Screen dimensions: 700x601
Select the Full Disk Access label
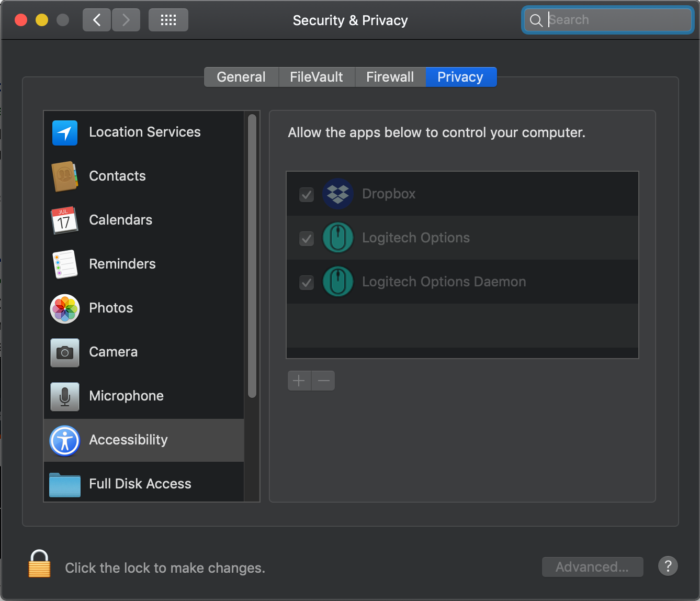click(x=140, y=484)
